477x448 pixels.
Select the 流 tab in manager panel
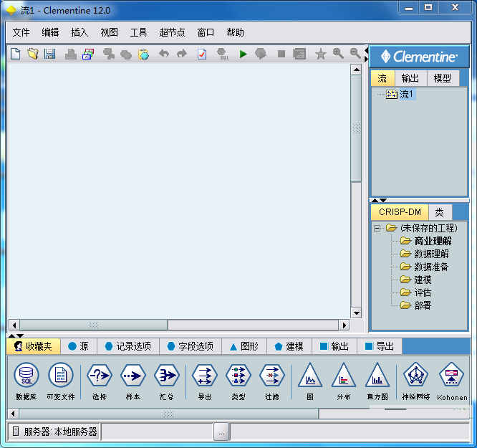click(382, 78)
